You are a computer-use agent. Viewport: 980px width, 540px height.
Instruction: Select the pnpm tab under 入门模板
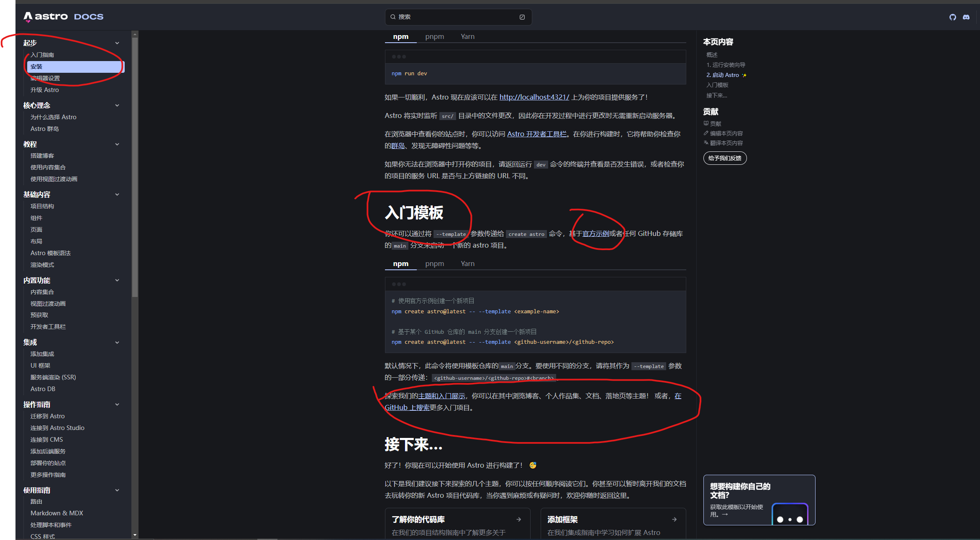pos(434,264)
